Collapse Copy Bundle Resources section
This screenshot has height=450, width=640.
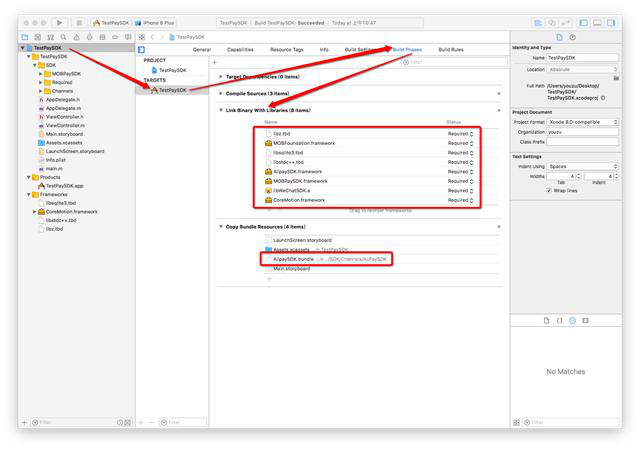click(221, 227)
